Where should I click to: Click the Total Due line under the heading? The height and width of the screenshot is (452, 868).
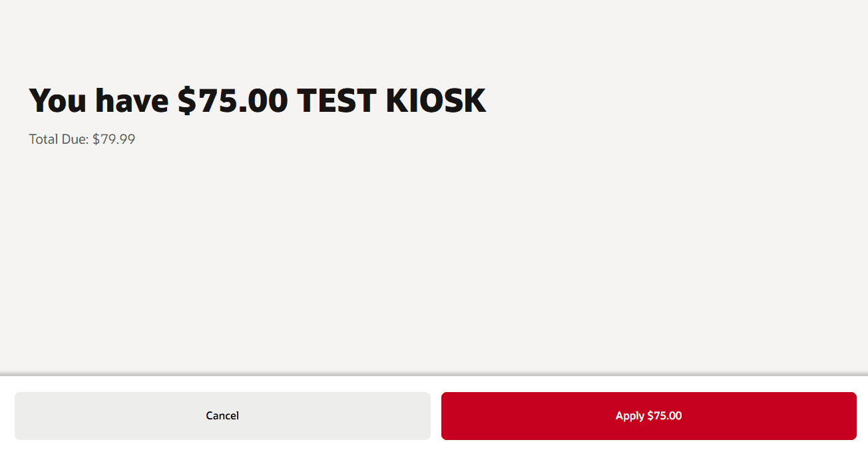(x=81, y=138)
